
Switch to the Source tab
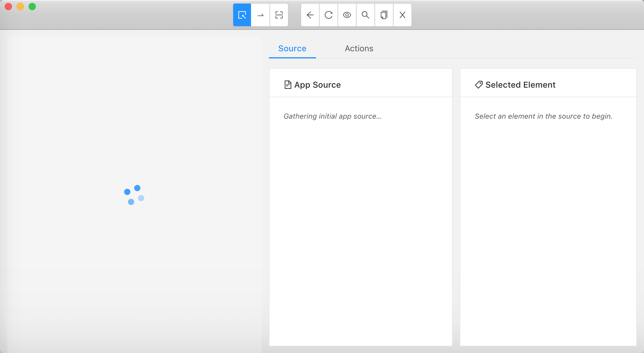292,49
